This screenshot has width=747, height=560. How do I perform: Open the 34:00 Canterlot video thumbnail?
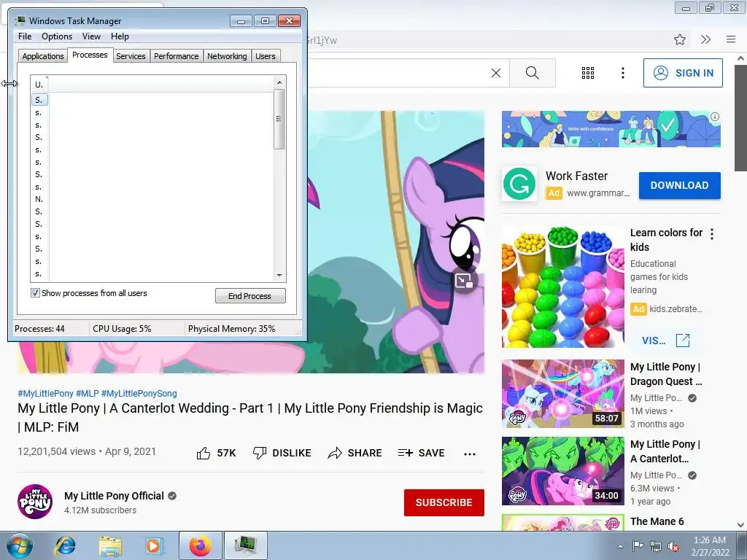[x=562, y=471]
